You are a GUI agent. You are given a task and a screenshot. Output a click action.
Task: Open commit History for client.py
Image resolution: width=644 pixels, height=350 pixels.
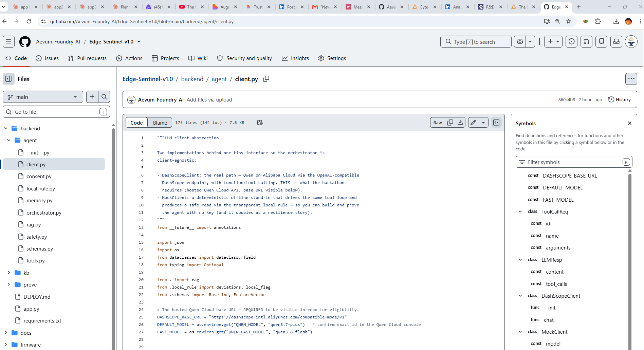click(x=620, y=99)
